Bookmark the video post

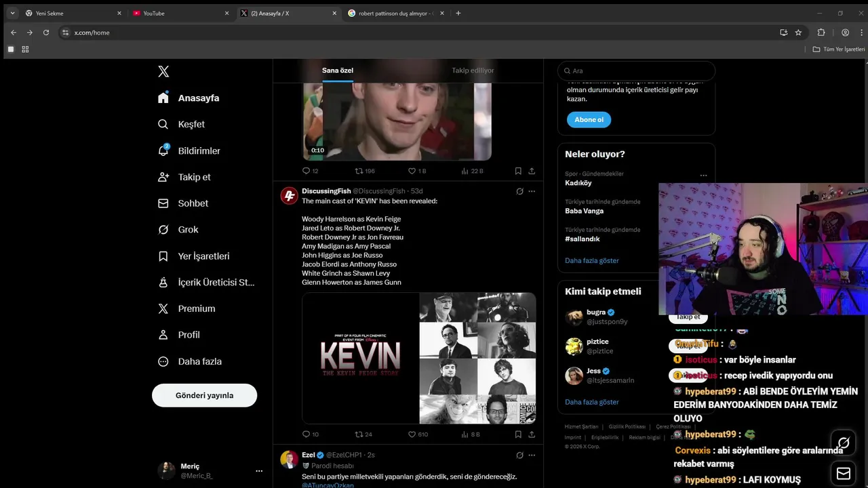pos(518,171)
